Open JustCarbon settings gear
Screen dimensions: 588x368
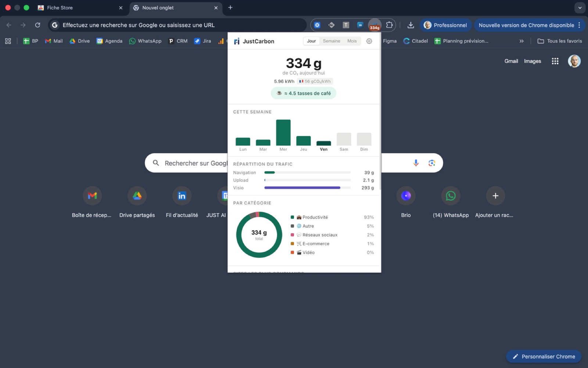tap(369, 41)
